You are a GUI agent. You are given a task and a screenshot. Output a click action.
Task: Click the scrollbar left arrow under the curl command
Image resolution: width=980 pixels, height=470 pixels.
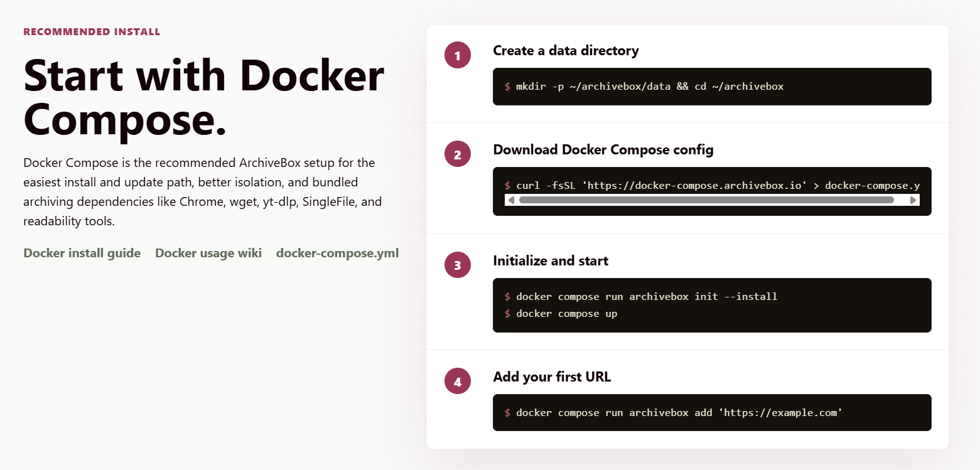(511, 200)
